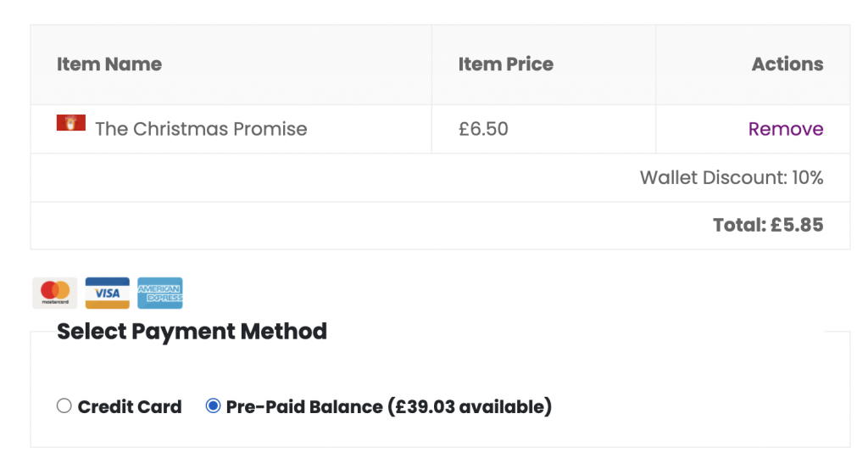Click the £39.03 available balance text
This screenshot has width=868, height=464.
point(469,407)
